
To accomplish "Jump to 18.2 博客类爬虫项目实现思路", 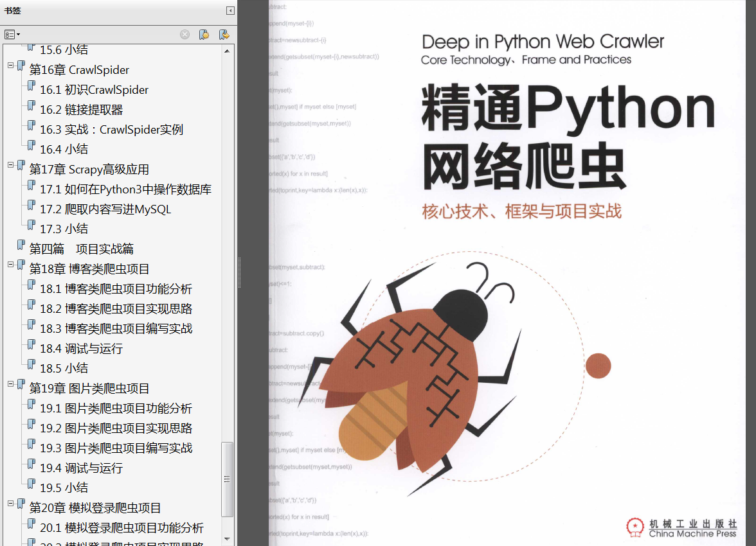I will [x=116, y=309].
